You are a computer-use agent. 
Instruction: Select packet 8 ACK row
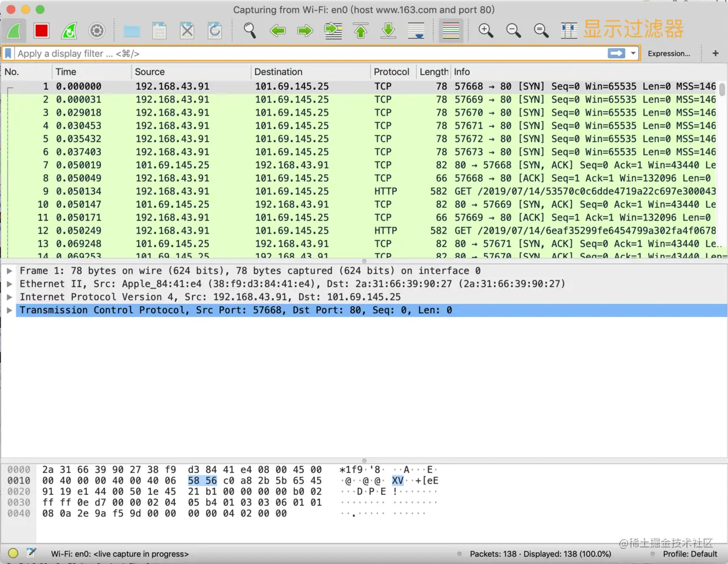359,178
